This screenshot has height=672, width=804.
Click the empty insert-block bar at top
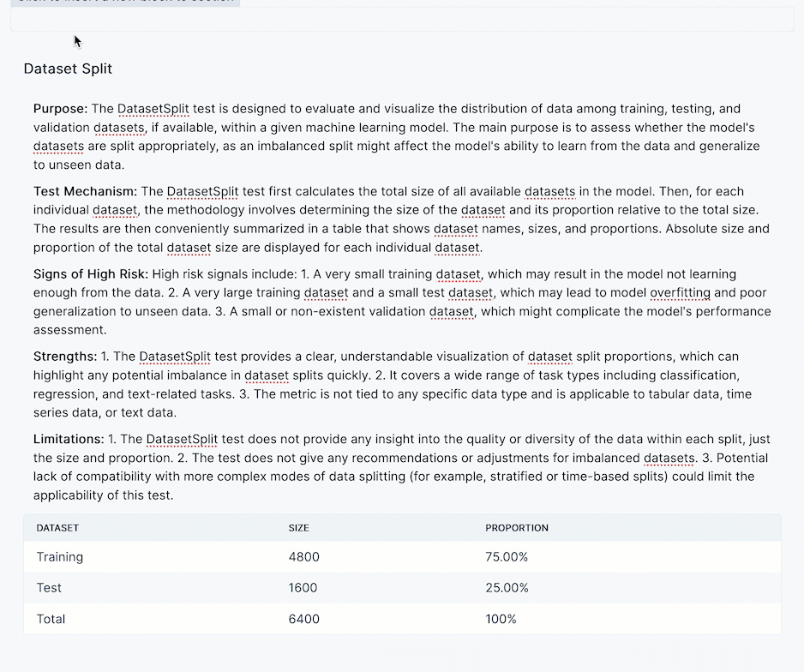(x=401, y=20)
